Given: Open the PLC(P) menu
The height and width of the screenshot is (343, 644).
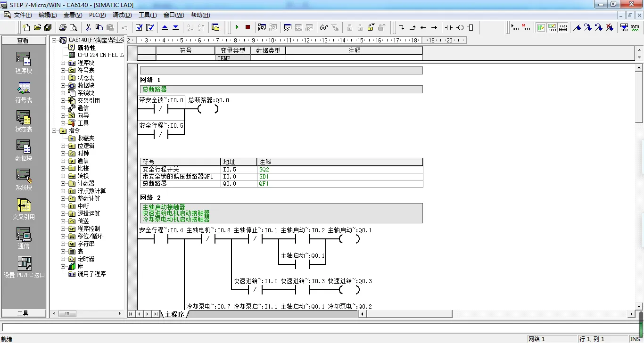Looking at the screenshot, I should [98, 15].
